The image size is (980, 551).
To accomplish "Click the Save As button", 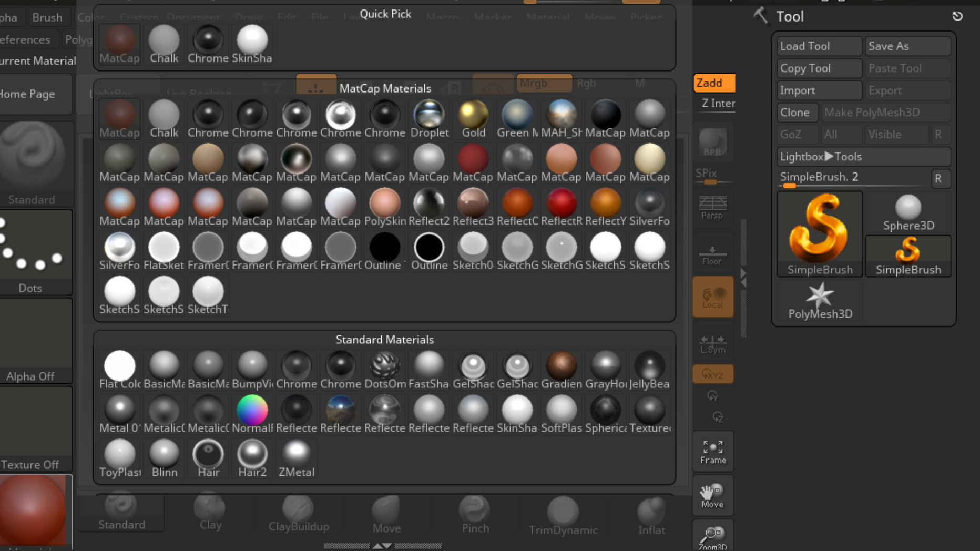I will pos(908,46).
